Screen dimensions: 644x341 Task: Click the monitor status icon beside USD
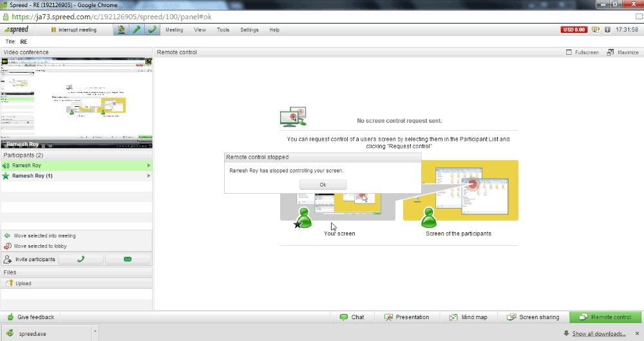596,30
